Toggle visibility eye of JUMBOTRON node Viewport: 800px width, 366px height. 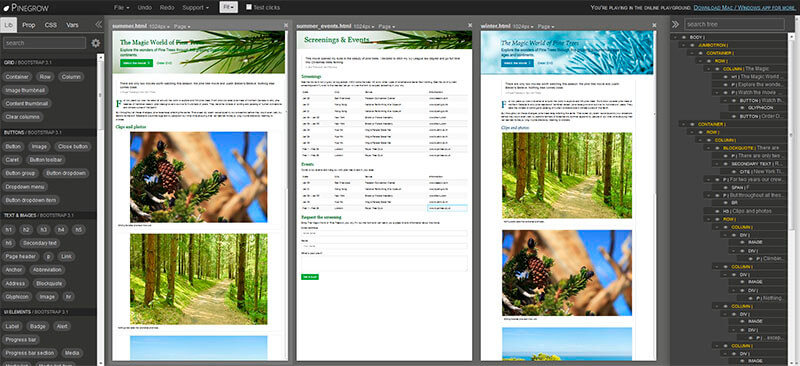[x=692, y=45]
